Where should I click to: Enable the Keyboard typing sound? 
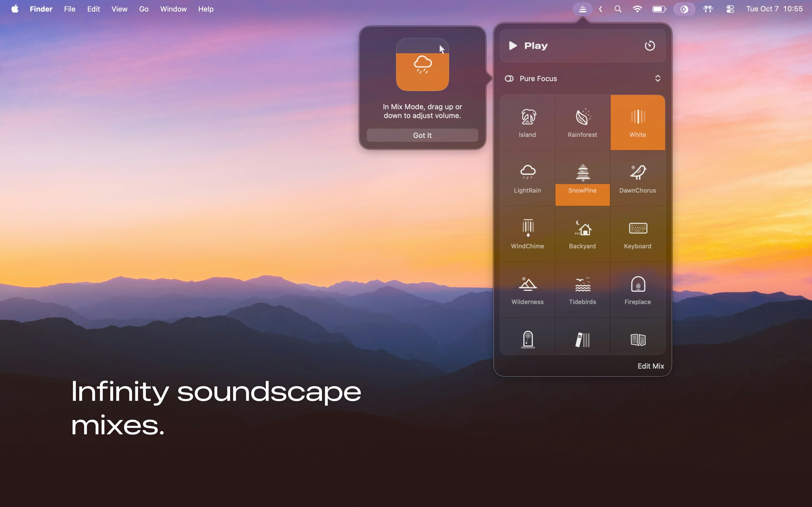point(637,234)
